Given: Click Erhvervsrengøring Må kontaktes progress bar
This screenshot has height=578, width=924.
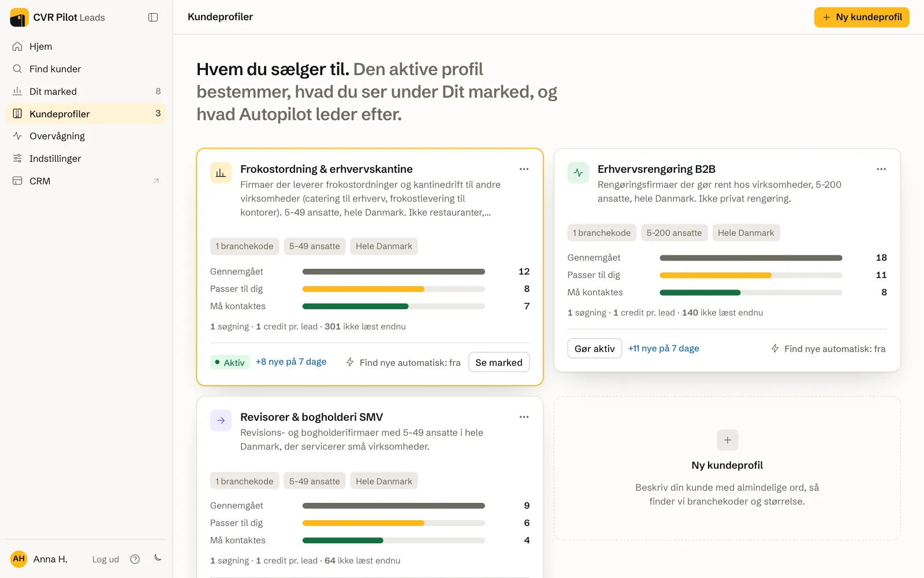Looking at the screenshot, I should pos(751,292).
